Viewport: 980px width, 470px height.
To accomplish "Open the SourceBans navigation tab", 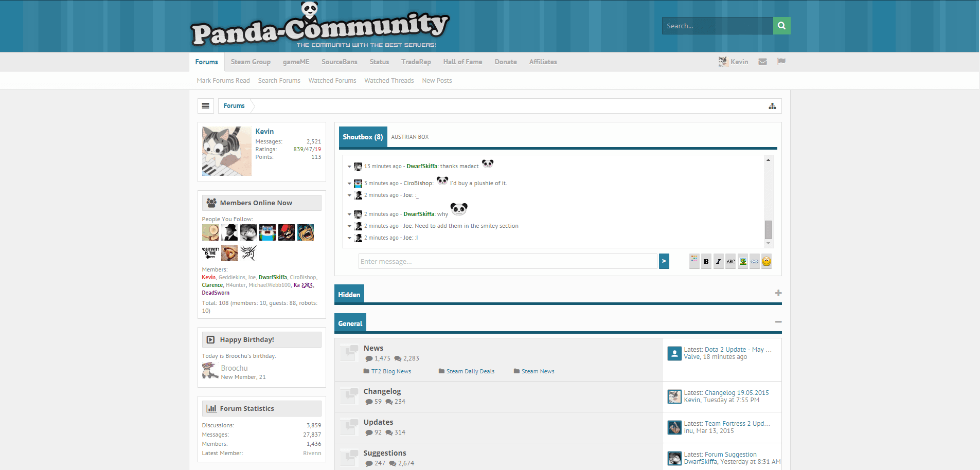I will pyautogui.click(x=339, y=62).
